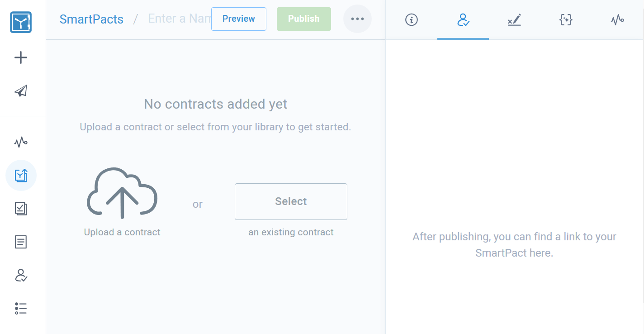Click Select an existing contract button
Viewport: 644px width, 334px height.
(x=291, y=201)
